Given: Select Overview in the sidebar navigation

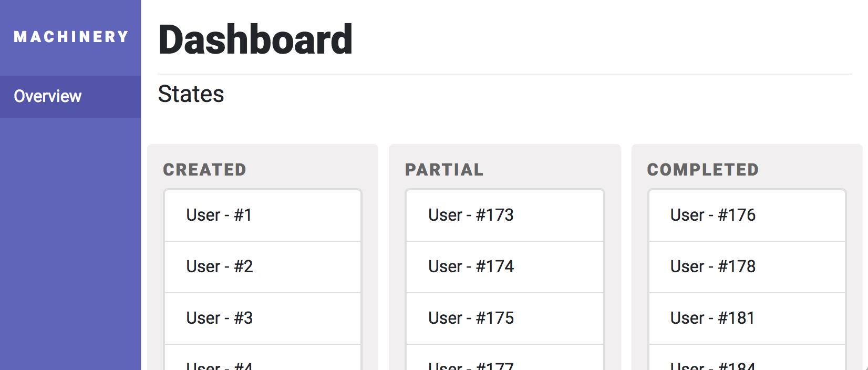Looking at the screenshot, I should (x=47, y=96).
